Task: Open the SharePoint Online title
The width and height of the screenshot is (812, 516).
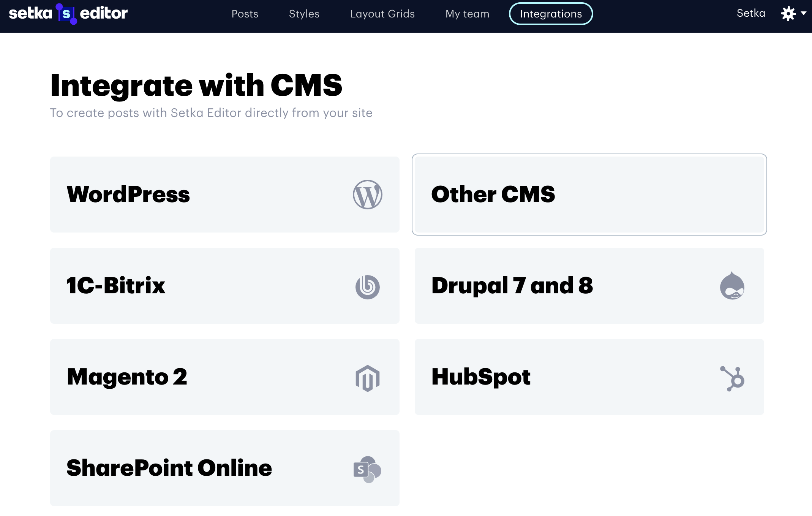Action: pyautogui.click(x=169, y=468)
